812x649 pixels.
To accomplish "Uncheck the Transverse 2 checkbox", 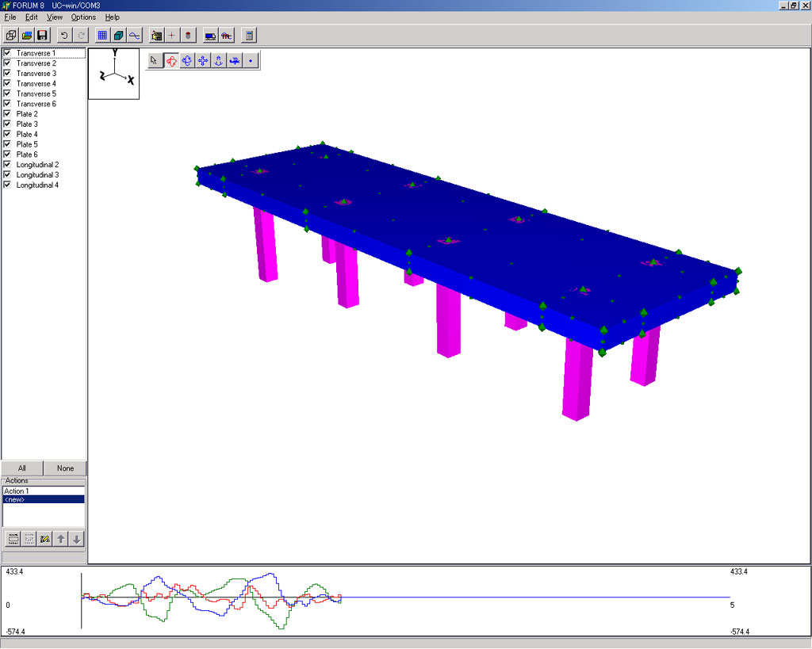I will [7, 63].
